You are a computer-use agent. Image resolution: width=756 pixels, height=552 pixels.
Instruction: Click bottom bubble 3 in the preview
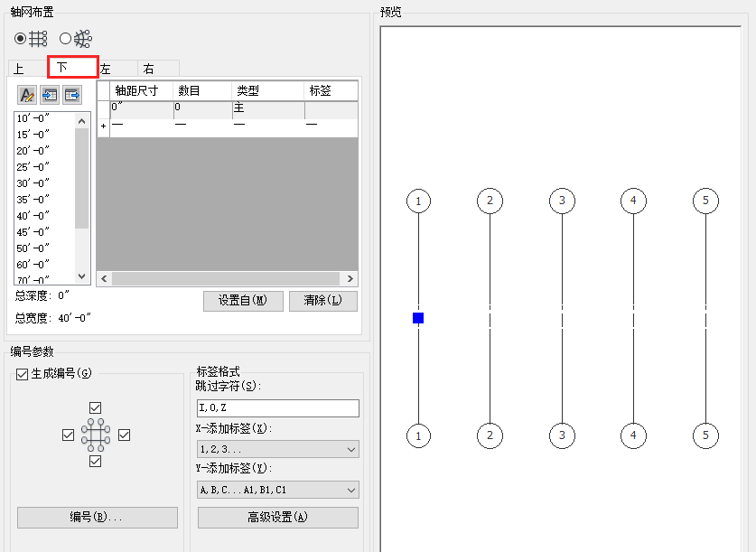point(562,435)
